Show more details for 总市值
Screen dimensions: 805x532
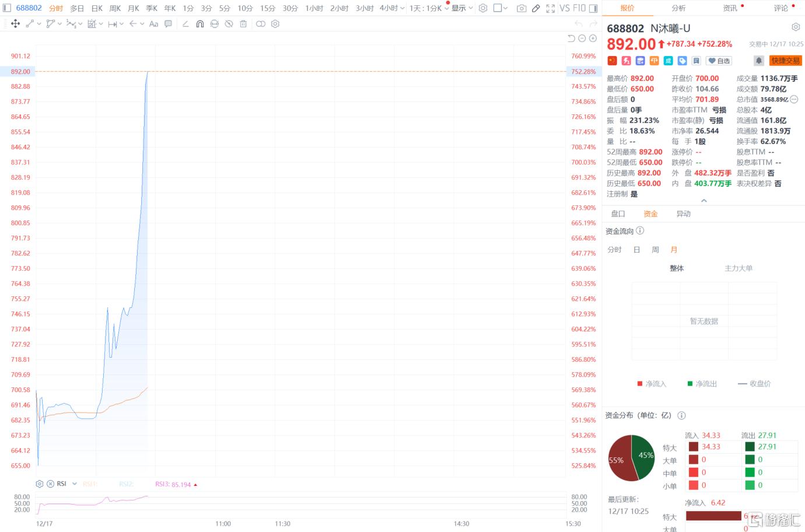pos(794,99)
